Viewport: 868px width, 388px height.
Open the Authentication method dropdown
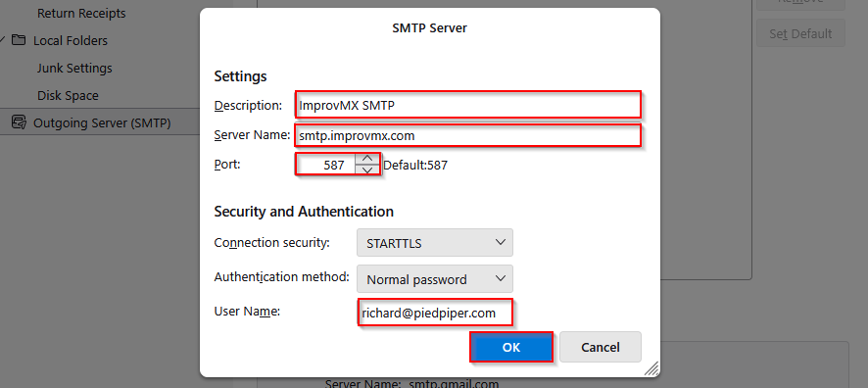click(x=435, y=279)
